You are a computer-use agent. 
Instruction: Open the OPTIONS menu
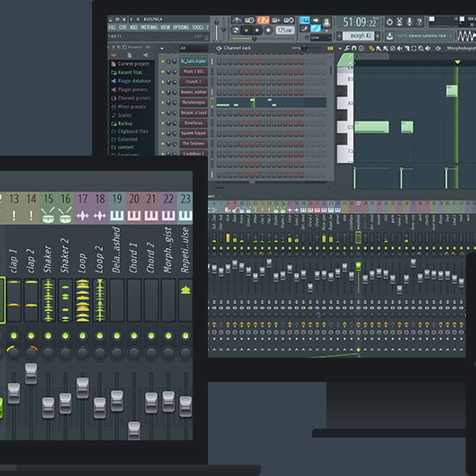tap(180, 27)
